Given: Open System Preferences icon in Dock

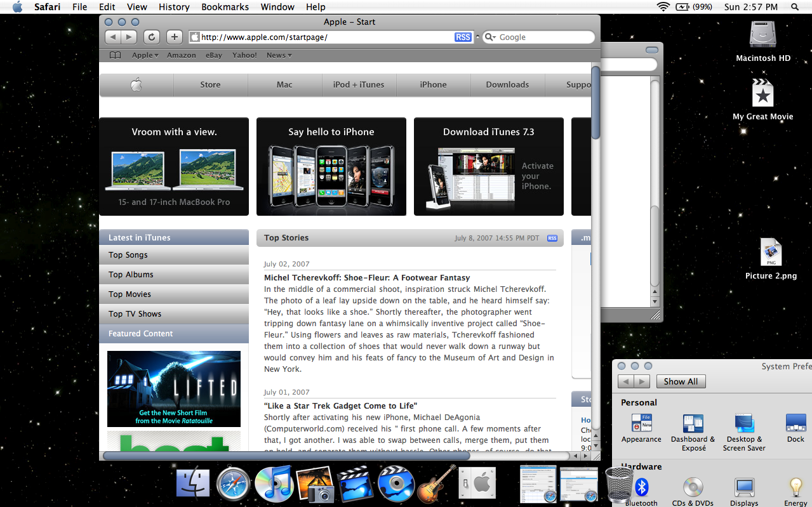Looking at the screenshot, I should [477, 484].
